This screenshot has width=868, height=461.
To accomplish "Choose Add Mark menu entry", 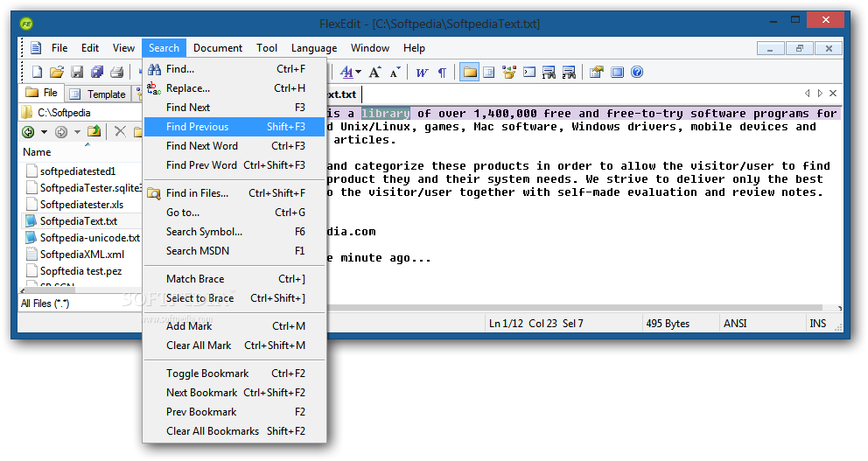I will coord(234,326).
